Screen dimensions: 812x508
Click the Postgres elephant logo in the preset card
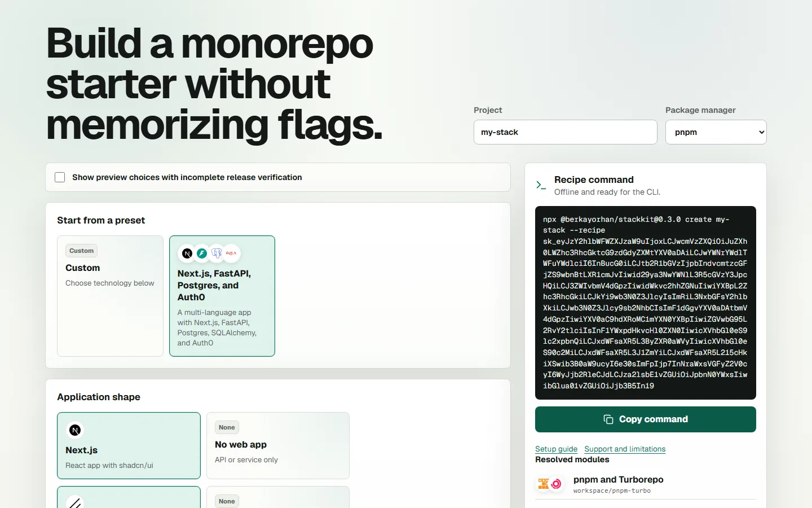[x=217, y=253]
